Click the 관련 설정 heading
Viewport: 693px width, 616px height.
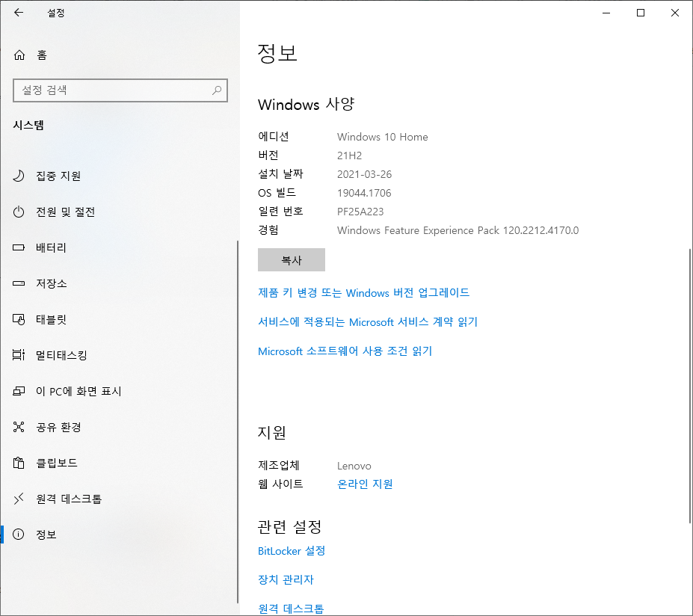point(289,526)
